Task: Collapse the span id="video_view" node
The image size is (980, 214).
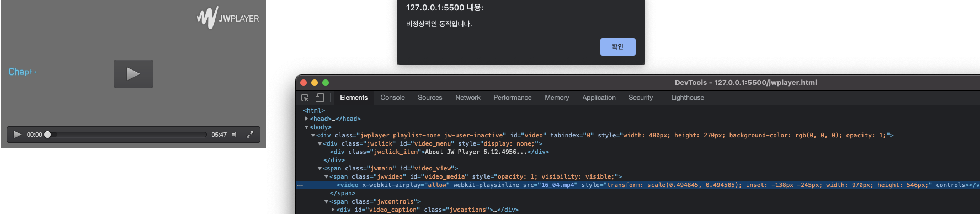Action: (x=320, y=169)
